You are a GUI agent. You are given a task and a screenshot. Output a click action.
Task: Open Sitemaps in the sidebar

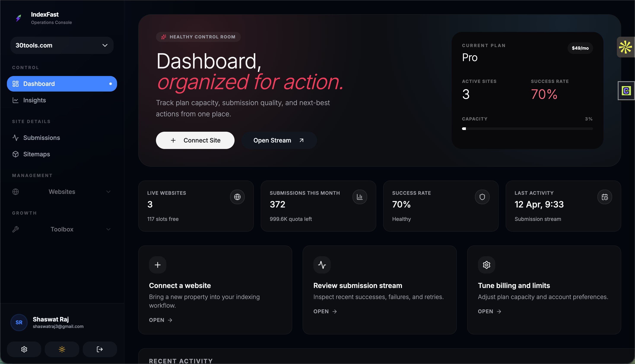(x=37, y=154)
